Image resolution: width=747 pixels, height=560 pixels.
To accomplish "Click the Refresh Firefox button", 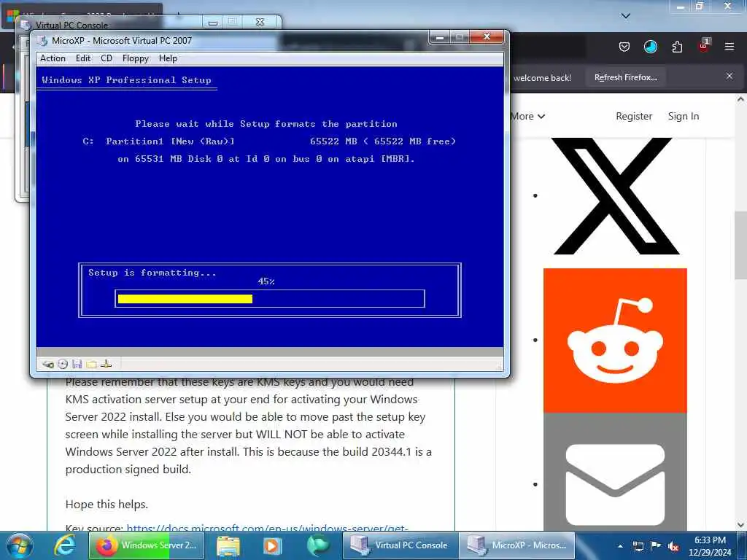I will coord(625,77).
